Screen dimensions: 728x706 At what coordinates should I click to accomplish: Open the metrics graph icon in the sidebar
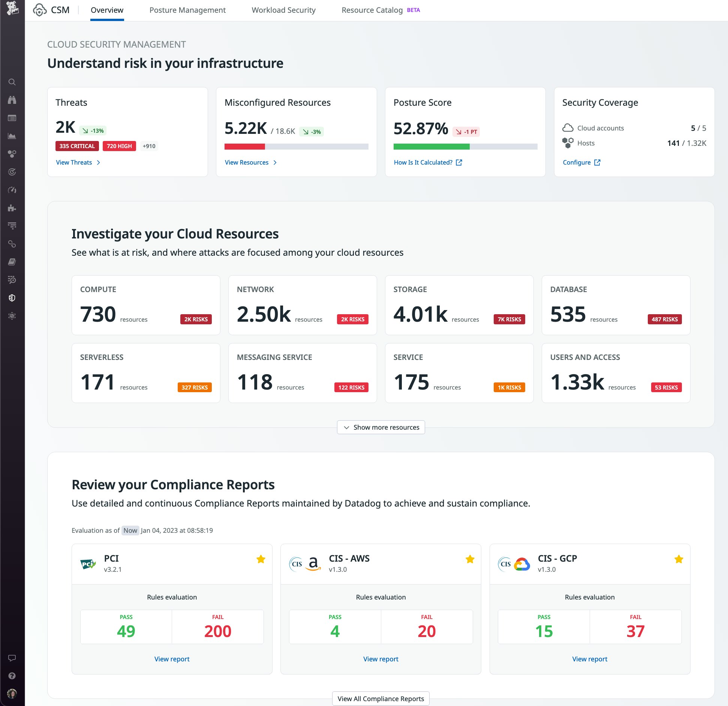click(x=12, y=136)
